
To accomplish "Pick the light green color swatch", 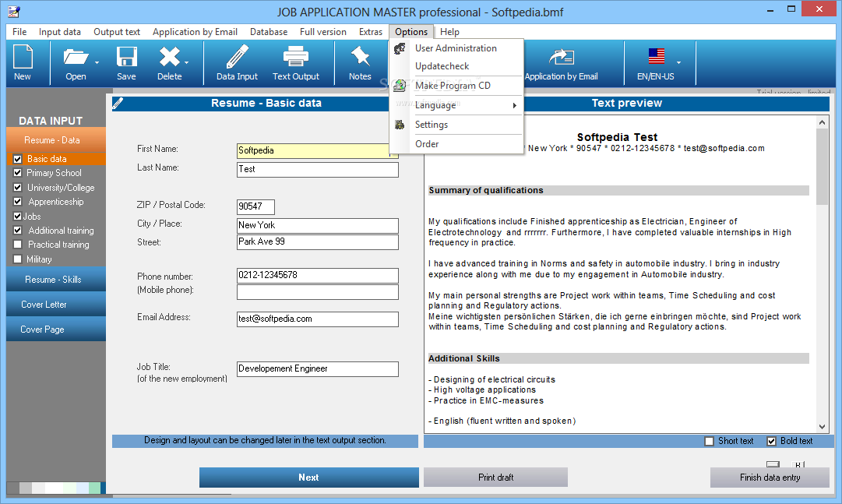I will click(70, 488).
